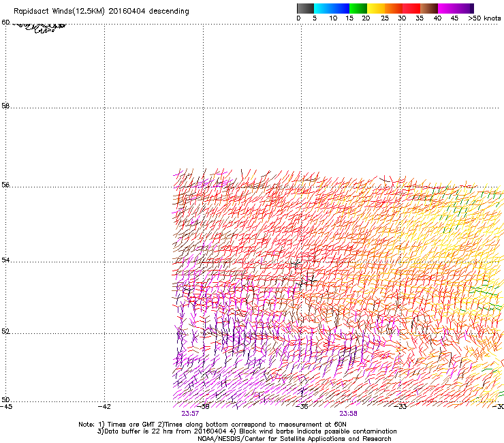Click the swath time '23:58'

349,414
